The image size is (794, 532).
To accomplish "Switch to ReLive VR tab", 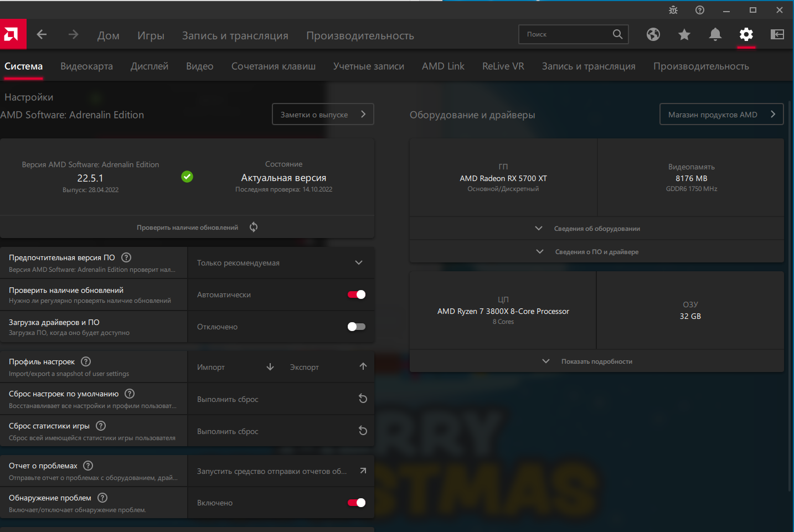I will pyautogui.click(x=503, y=66).
